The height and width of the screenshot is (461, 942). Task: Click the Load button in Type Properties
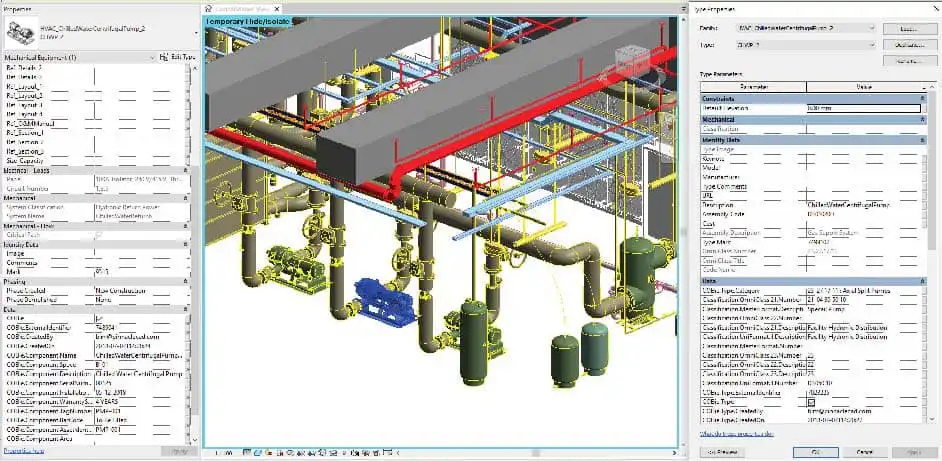[910, 28]
